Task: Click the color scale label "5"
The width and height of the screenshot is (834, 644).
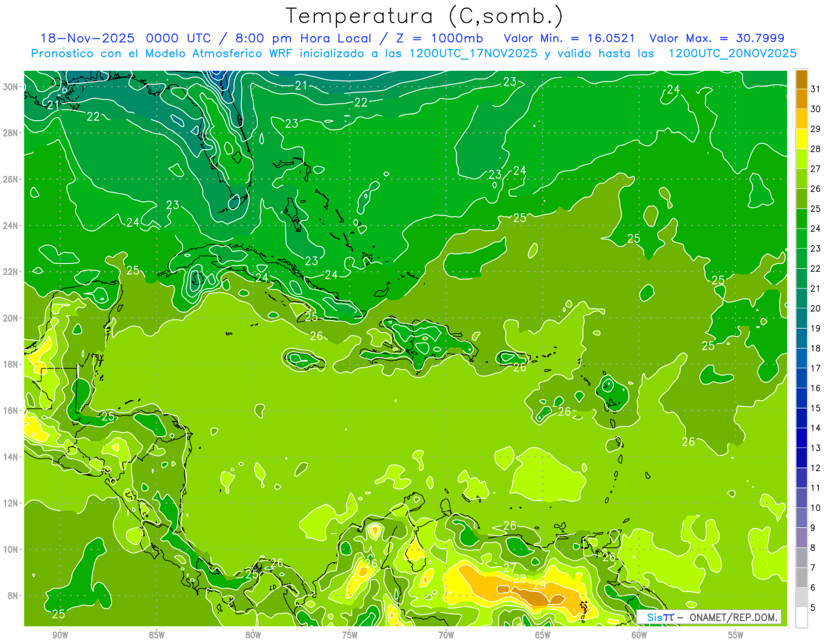Action: coord(814,608)
